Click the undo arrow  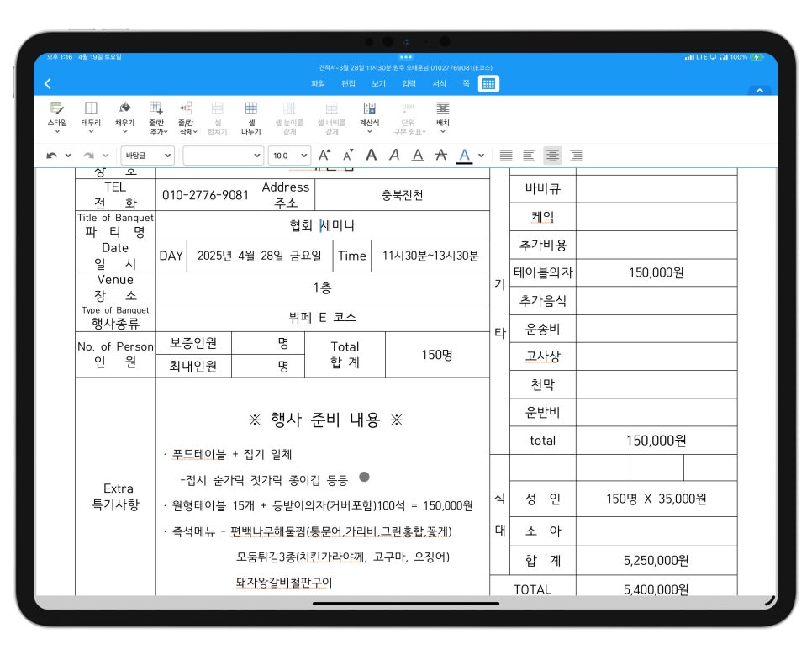point(51,156)
